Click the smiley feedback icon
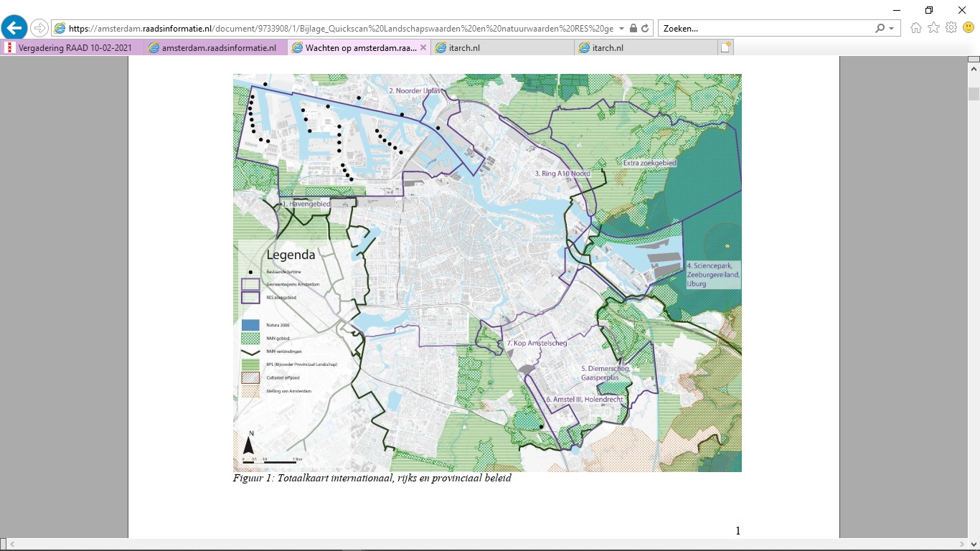 pyautogui.click(x=969, y=28)
